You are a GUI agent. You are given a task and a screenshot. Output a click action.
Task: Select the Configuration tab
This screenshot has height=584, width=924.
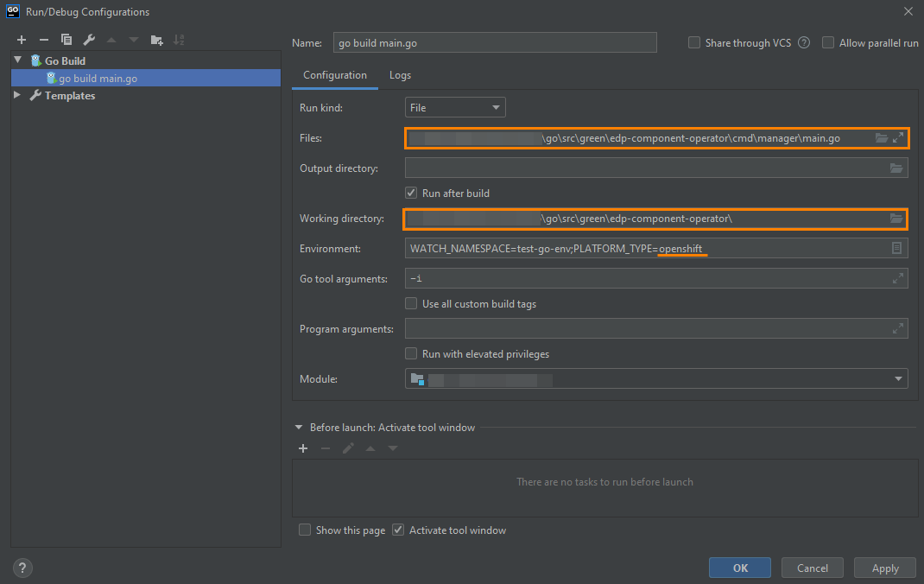pos(334,75)
